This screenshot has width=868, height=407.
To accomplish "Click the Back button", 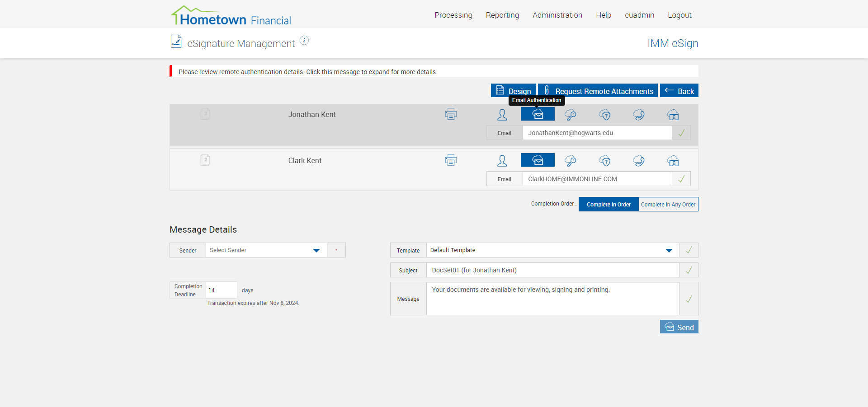I will pyautogui.click(x=679, y=91).
